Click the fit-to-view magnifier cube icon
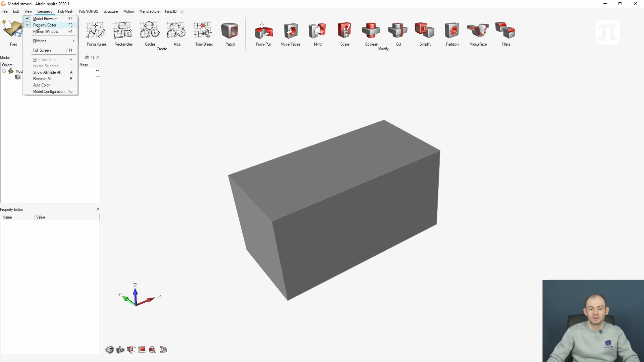This screenshot has height=362, width=644. pyautogui.click(x=152, y=350)
